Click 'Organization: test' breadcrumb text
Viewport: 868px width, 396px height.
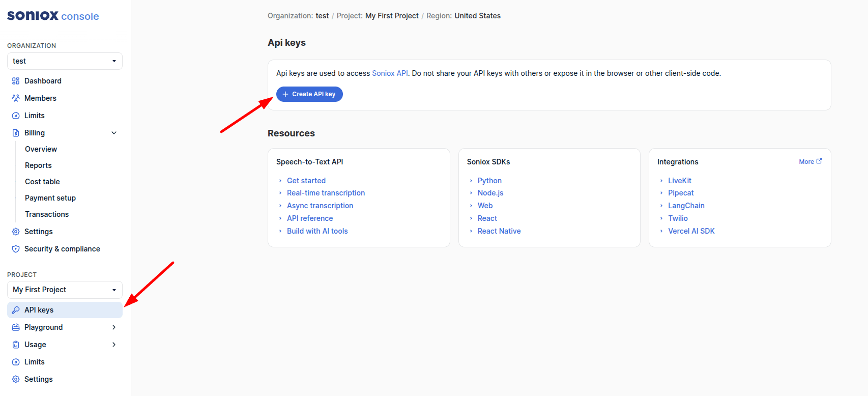298,16
